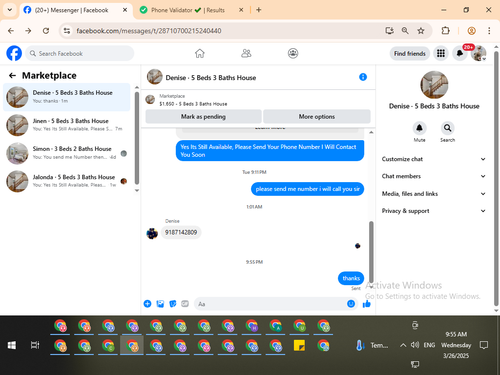
Task: Attach a photo using the image icon
Action: (160, 304)
